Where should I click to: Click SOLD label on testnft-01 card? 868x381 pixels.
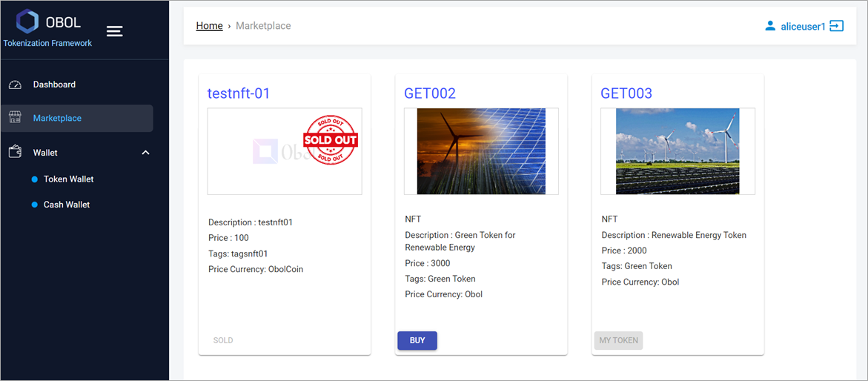pos(223,340)
